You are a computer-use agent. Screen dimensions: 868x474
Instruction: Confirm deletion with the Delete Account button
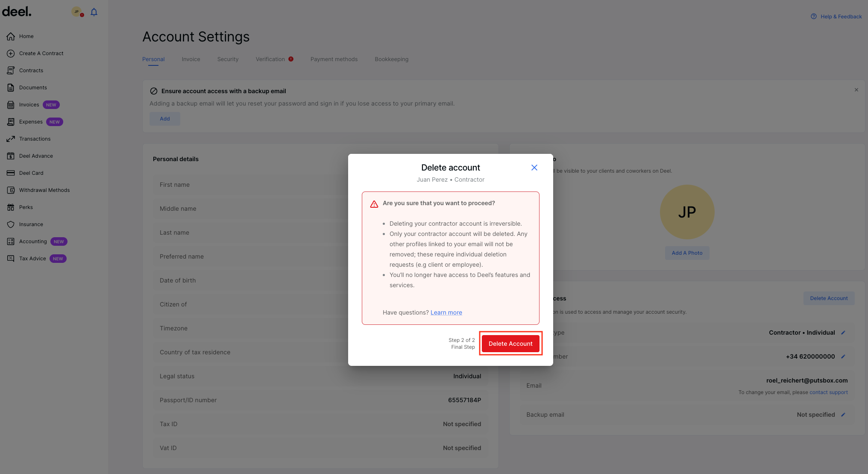[x=510, y=343]
